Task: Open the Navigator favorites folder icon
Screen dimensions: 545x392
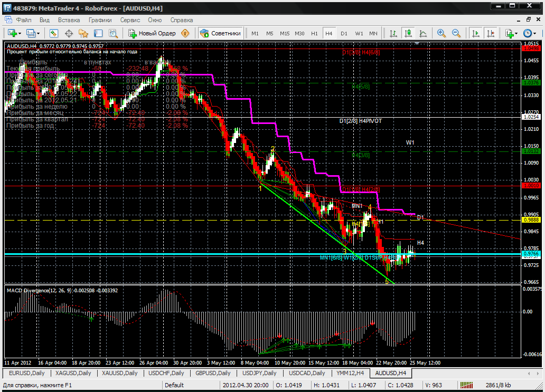Action: click(x=83, y=33)
